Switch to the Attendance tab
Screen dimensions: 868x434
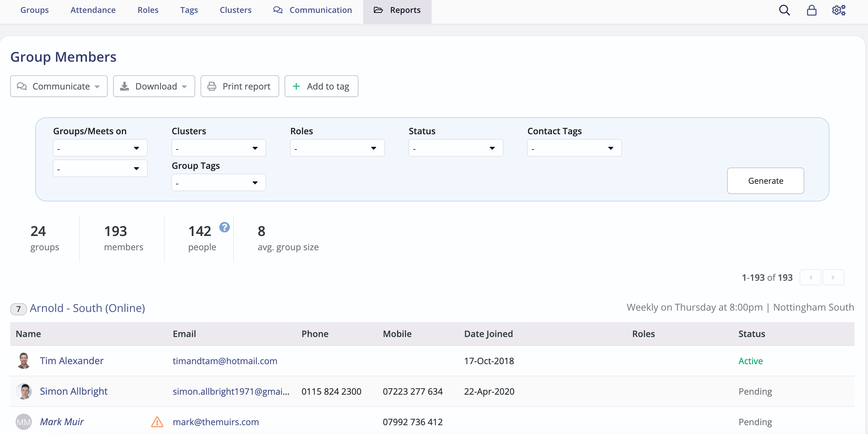point(93,10)
